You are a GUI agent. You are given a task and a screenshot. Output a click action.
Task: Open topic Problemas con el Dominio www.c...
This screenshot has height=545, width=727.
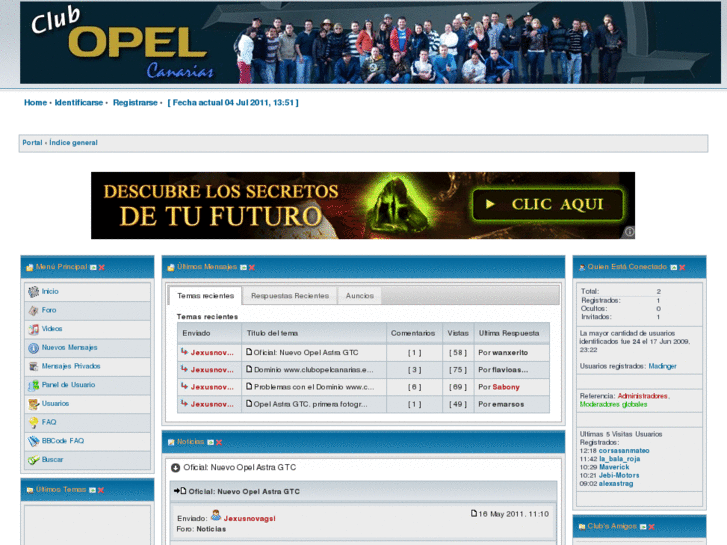tap(314, 387)
